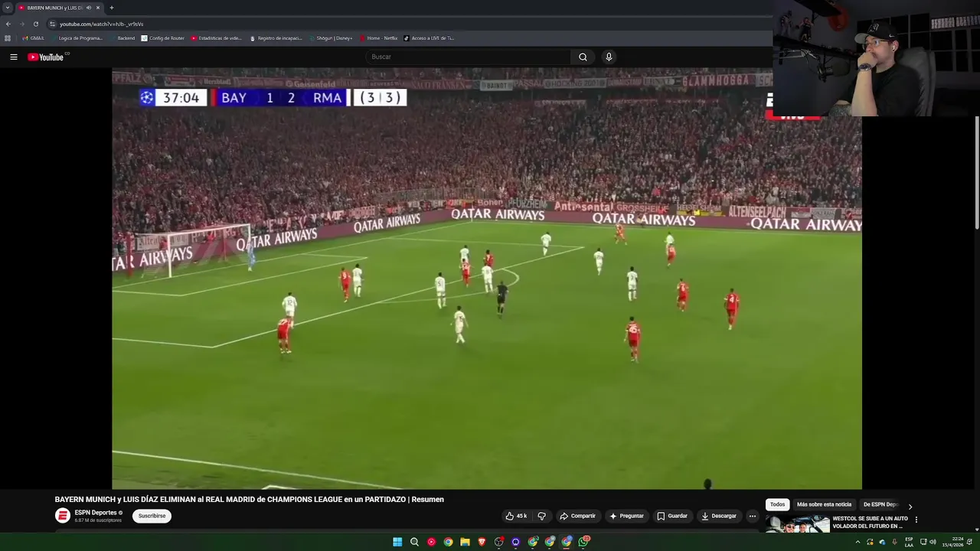Open Estadisticas de vide... bookmark
Screen dimensions: 980x551
point(217,38)
